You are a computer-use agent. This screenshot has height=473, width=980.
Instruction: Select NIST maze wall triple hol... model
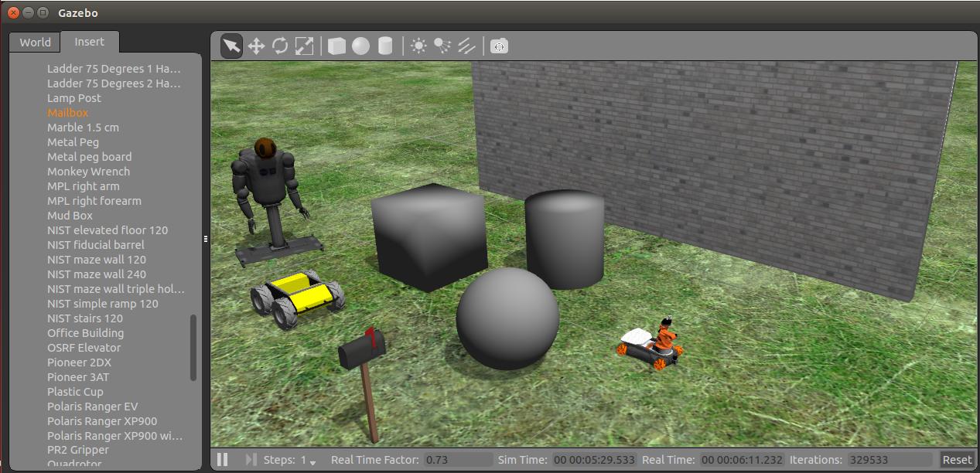(x=116, y=288)
